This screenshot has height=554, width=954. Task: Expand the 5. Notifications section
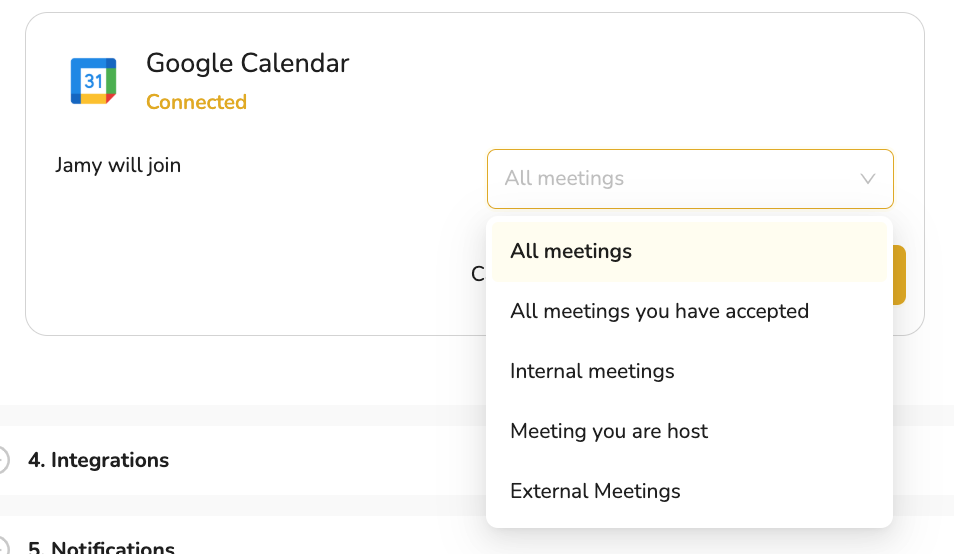[x=102, y=547]
